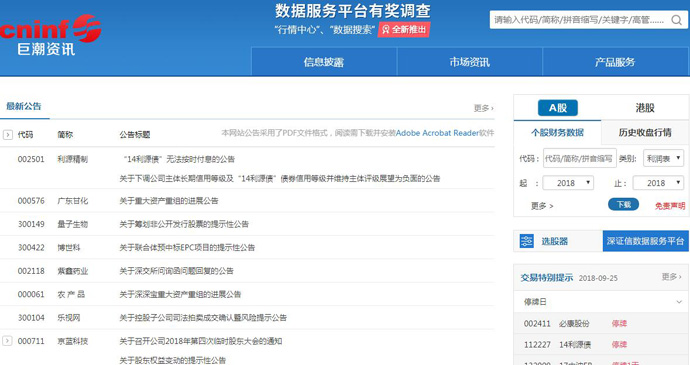
Task: Click stock code 300149
Action: click(31, 224)
